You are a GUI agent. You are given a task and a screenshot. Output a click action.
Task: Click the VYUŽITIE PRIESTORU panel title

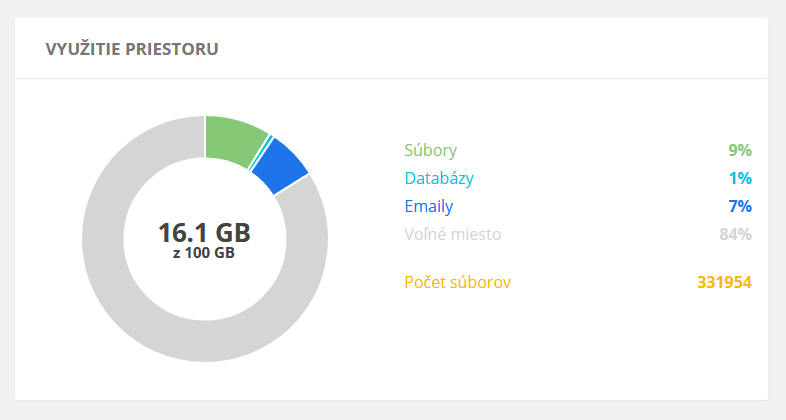point(133,48)
